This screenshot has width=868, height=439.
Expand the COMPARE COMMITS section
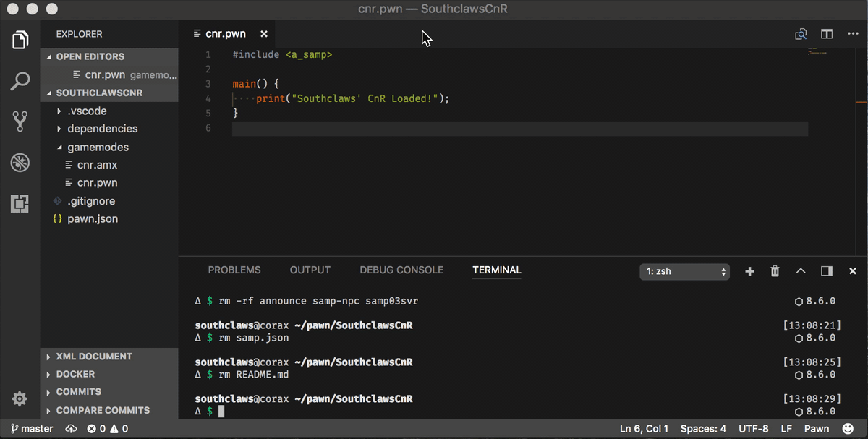coord(109,410)
